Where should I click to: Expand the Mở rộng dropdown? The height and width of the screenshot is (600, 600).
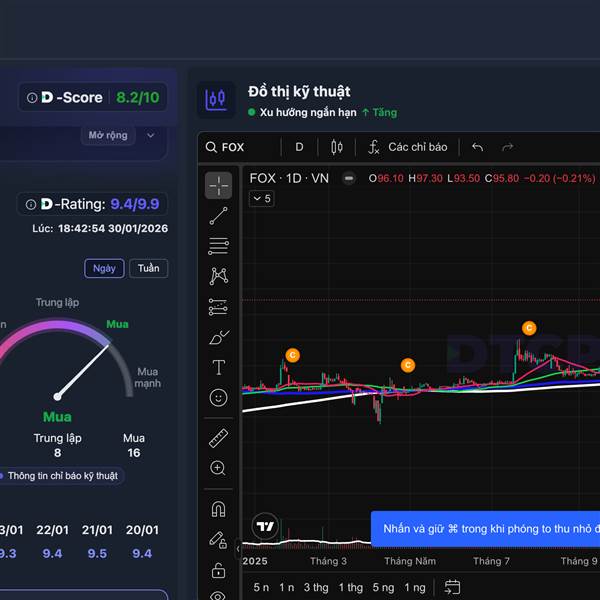pos(122,135)
